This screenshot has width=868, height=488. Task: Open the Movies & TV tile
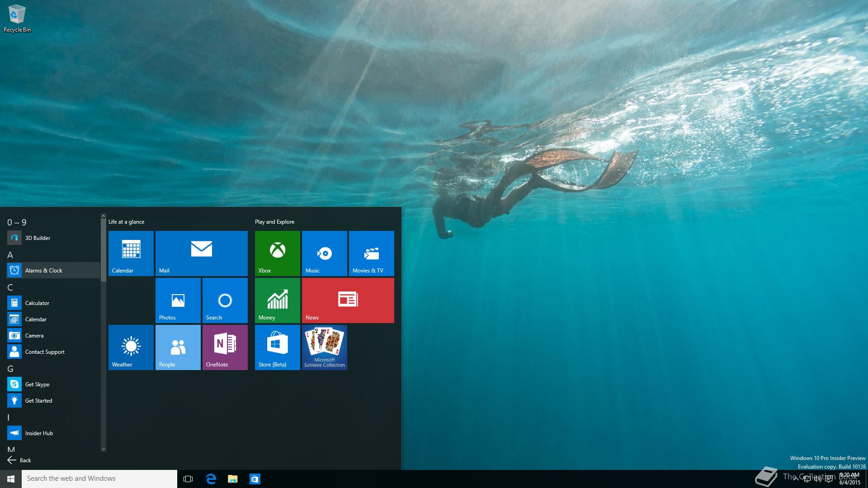[x=372, y=253]
